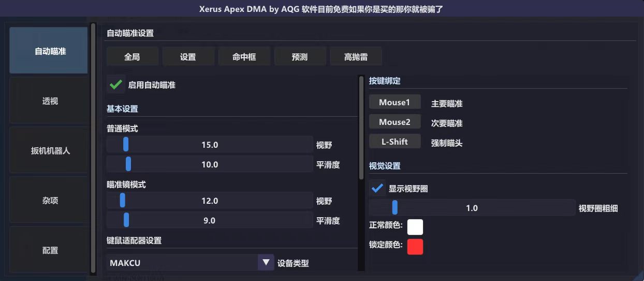Open the 配置 sidebar section
The image size is (644, 281).
pyautogui.click(x=50, y=250)
